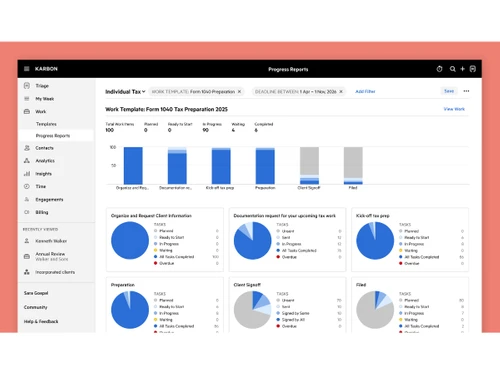Click the Filed bar in chart
The image size is (500, 375).
[x=353, y=165]
